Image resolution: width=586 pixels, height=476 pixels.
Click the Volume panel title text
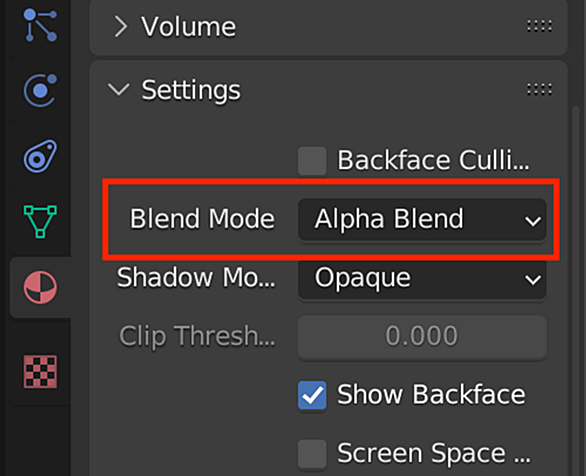click(x=188, y=27)
